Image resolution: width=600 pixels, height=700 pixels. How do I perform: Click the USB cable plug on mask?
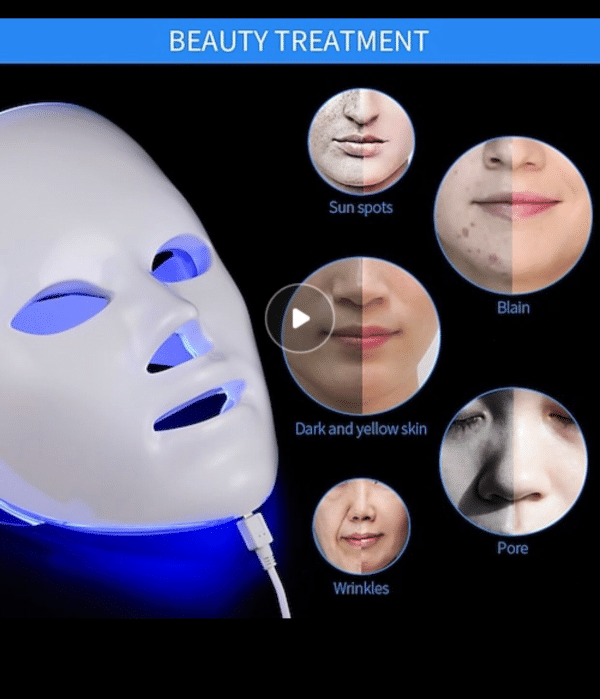tap(256, 533)
